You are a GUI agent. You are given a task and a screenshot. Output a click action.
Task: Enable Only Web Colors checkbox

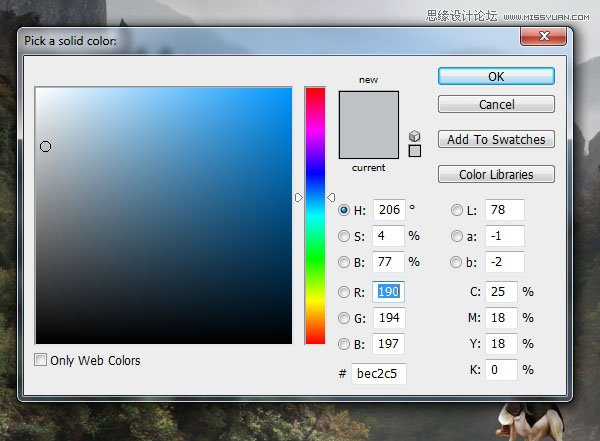pyautogui.click(x=41, y=360)
